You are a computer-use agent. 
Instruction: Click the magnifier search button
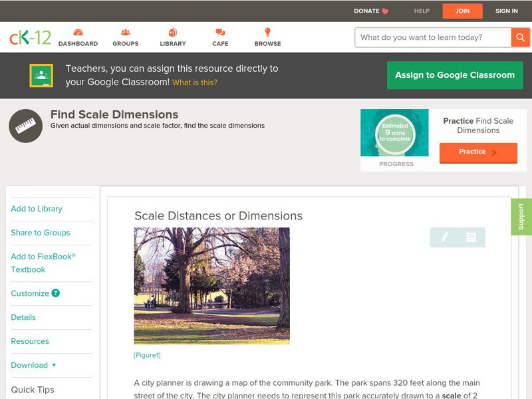[x=520, y=37]
